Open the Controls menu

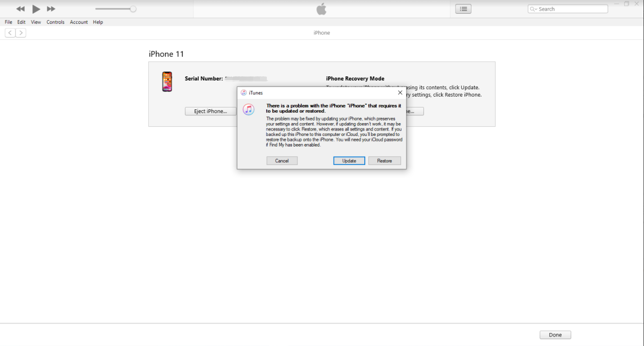55,22
